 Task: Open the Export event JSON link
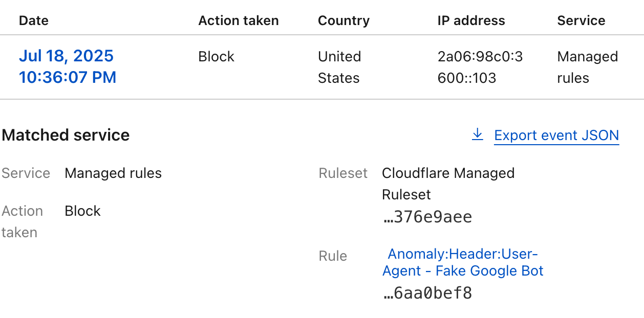click(556, 135)
